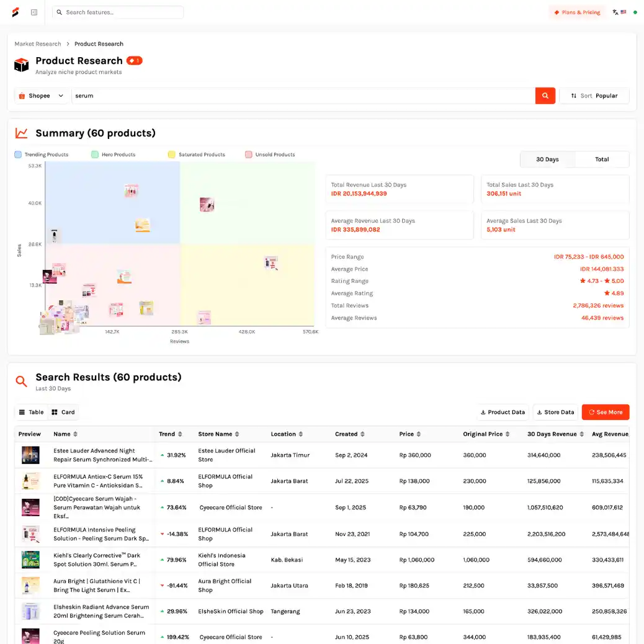The width and height of the screenshot is (644, 644).
Task: Click the credit badge next to Product Research
Action: point(135,61)
